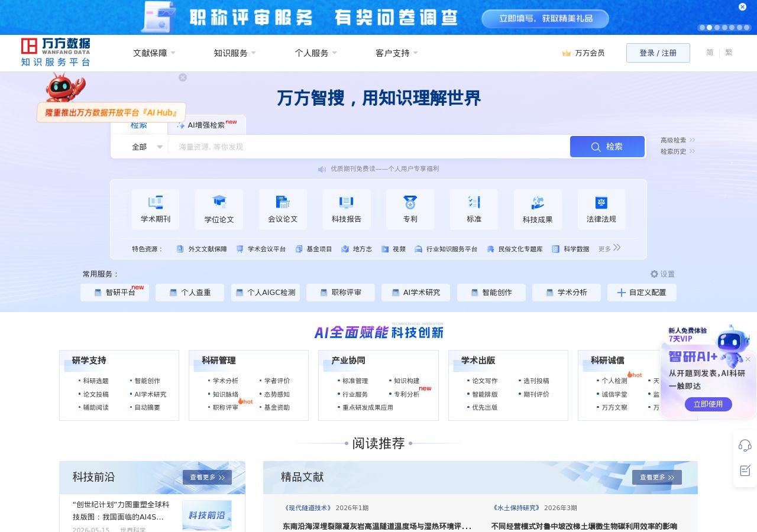Open 智研平台 service
This screenshot has height=532, width=757.
tap(115, 293)
